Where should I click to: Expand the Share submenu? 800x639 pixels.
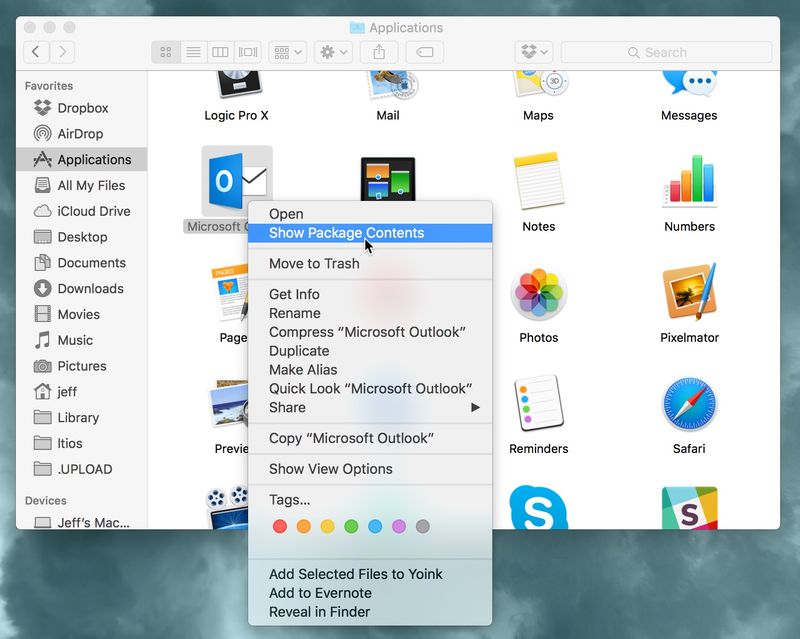pyautogui.click(x=370, y=407)
